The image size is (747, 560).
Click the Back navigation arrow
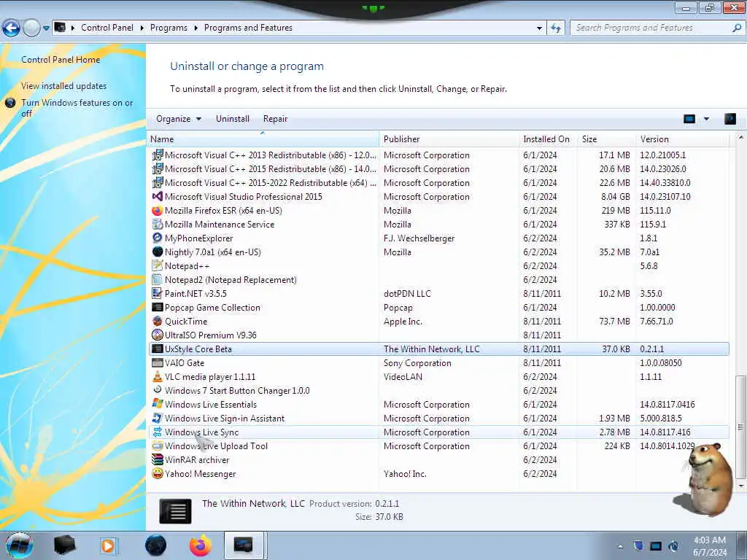(11, 28)
